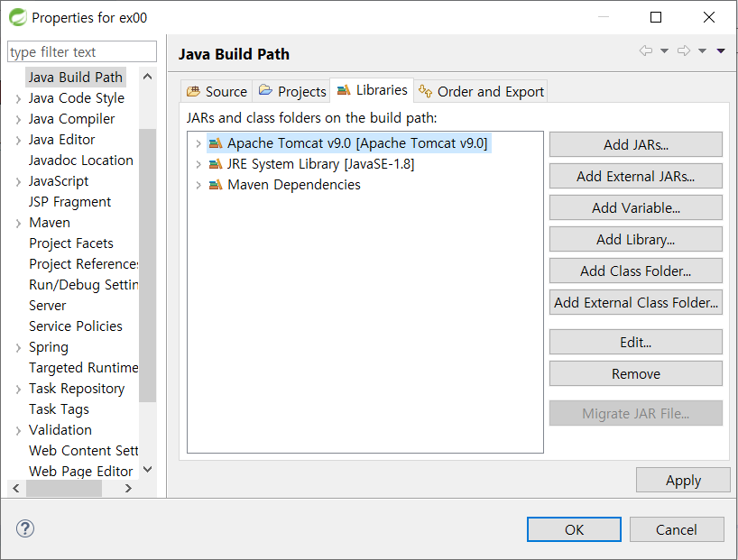Click the tree vertical scrollbar thumb

click(147, 265)
